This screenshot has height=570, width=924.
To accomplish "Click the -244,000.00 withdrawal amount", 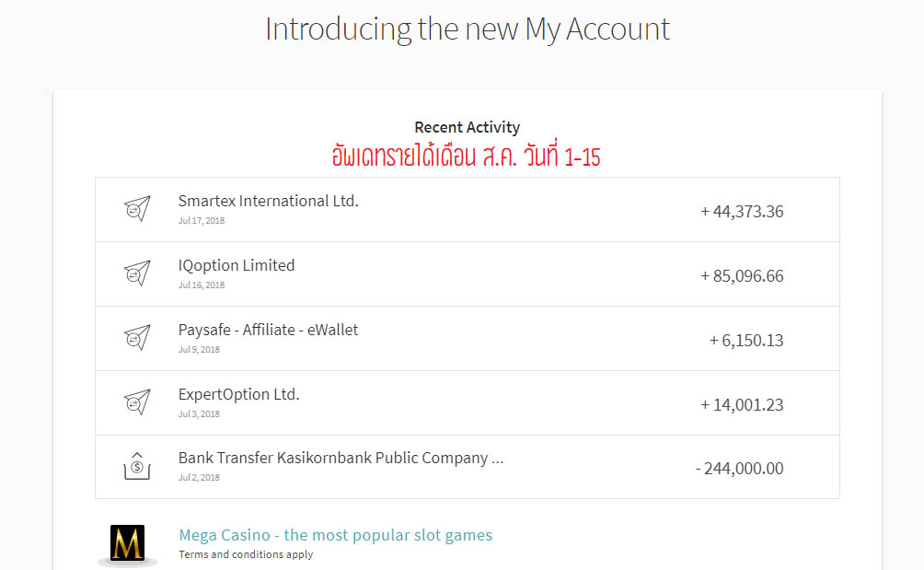I will 740,469.
